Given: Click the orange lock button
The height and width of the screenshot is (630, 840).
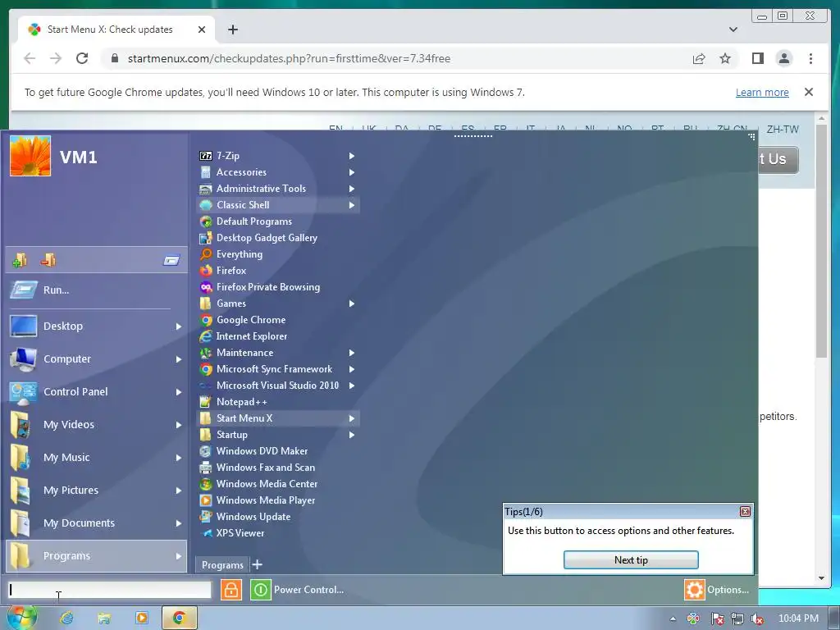Looking at the screenshot, I should tap(231, 590).
